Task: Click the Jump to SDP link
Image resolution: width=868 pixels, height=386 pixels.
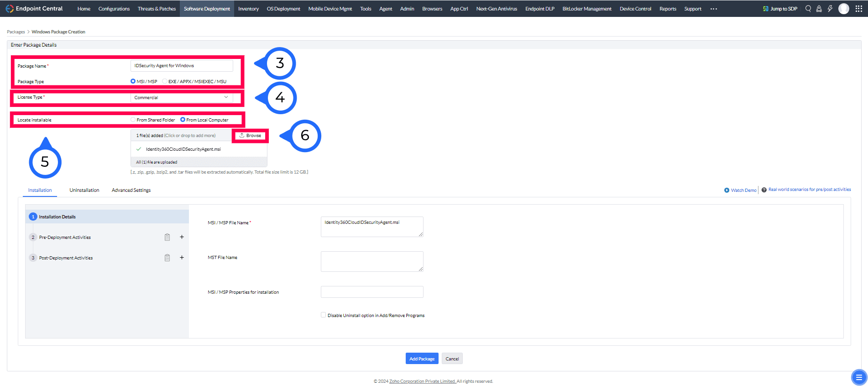Action: [x=784, y=9]
